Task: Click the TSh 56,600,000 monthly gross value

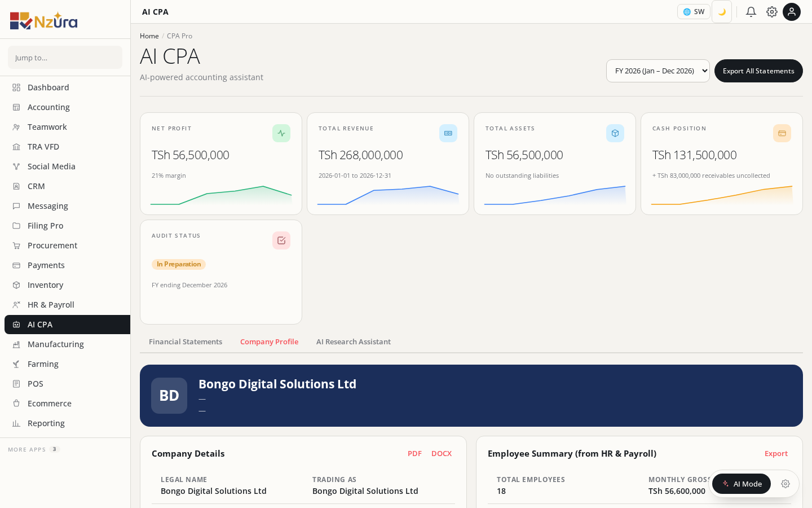Action: click(x=677, y=491)
